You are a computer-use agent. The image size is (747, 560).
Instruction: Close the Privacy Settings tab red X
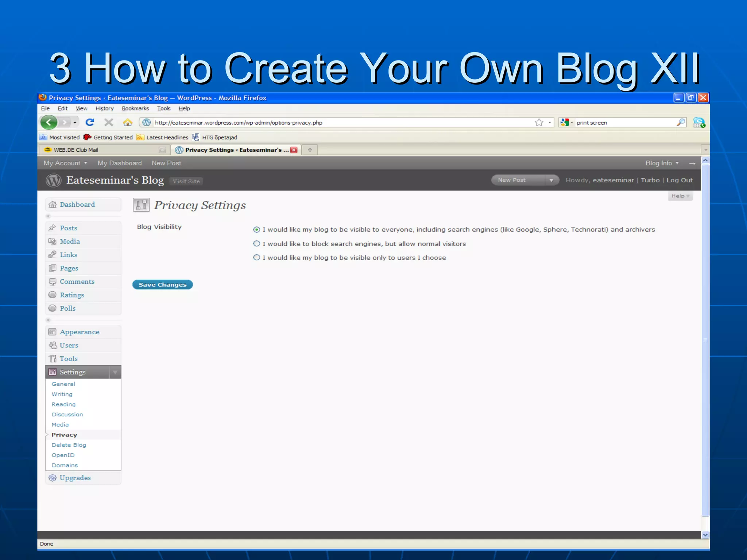click(x=294, y=150)
